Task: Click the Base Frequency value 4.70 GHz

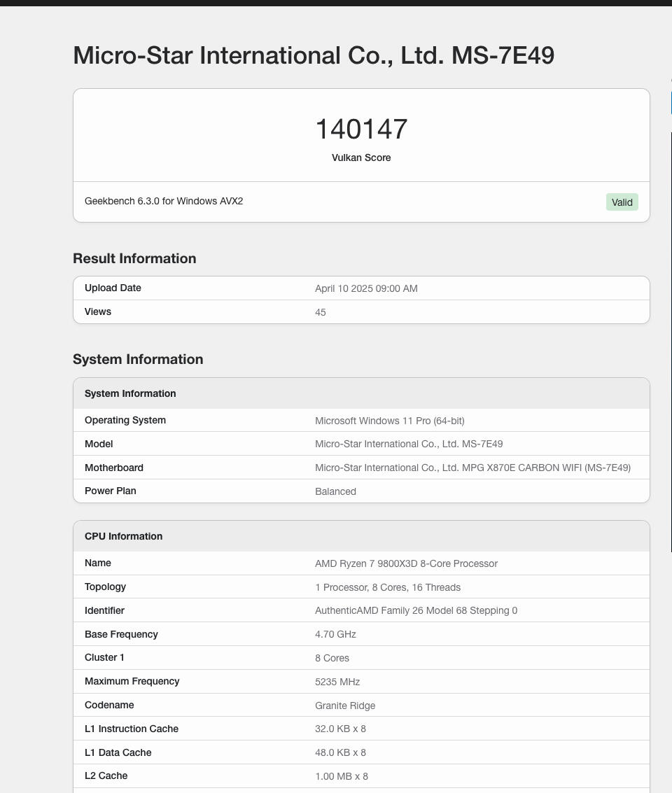Action: pos(335,634)
